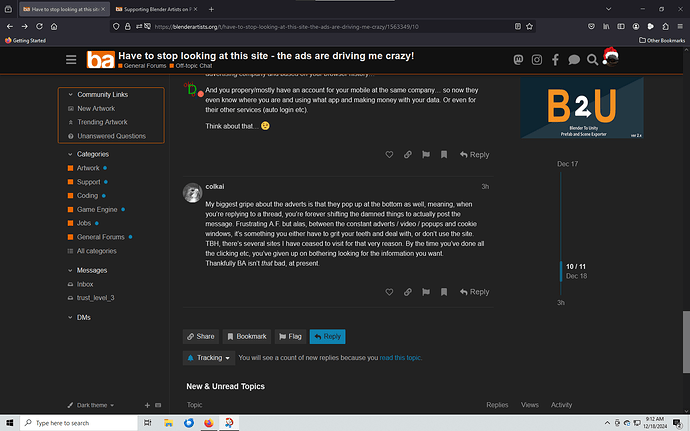This screenshot has height=431, width=690.
Task: Open the Dark theme selector
Action: click(x=91, y=405)
